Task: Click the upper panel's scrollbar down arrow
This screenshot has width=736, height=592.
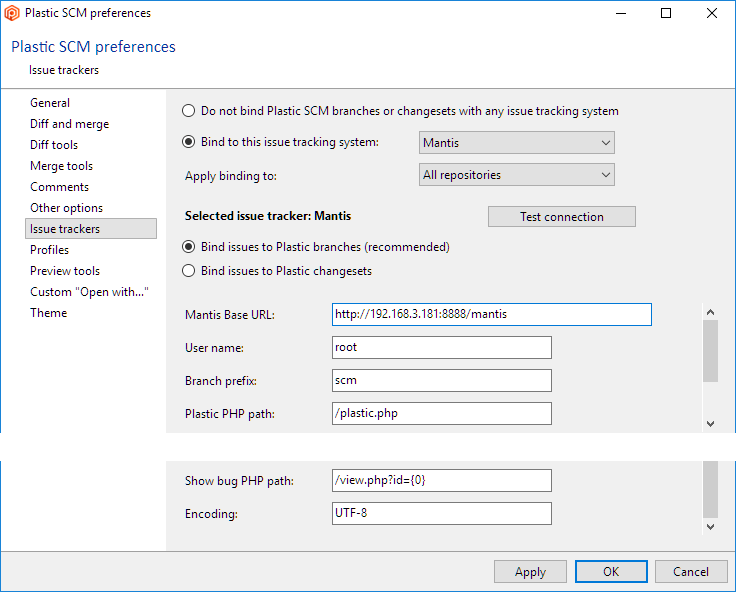Action: pyautogui.click(x=711, y=424)
